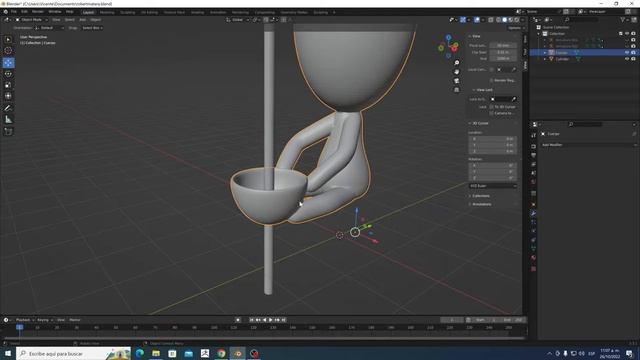Expand the Cylinder object in outliner
Screen dimensions: 640x360
click(545, 59)
